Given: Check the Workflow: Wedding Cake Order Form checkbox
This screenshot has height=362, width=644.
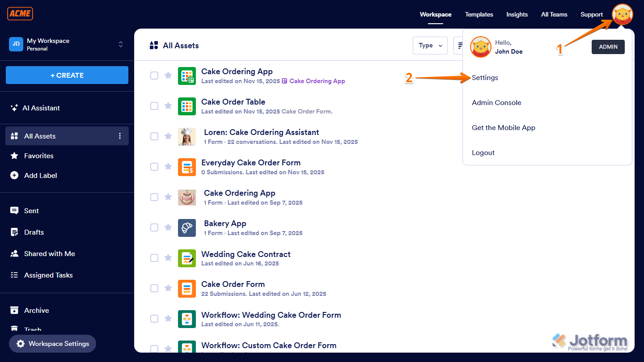Looking at the screenshot, I should coord(154,319).
